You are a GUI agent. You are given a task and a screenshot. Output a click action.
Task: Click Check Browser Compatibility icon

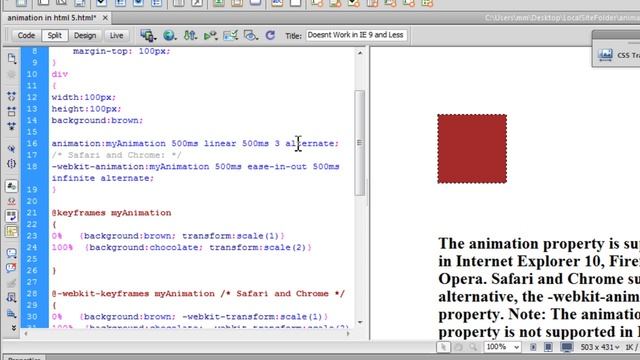pyautogui.click(x=230, y=36)
